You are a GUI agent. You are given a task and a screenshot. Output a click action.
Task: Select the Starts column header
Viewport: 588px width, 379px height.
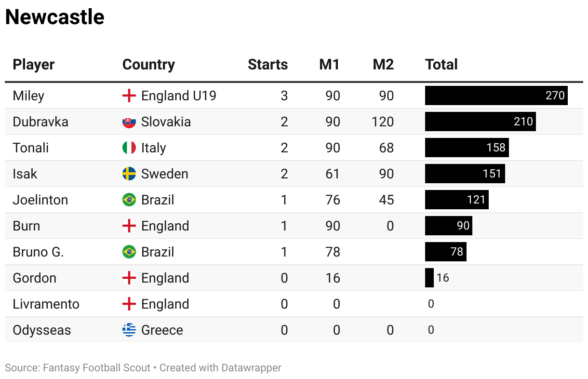[x=267, y=65]
